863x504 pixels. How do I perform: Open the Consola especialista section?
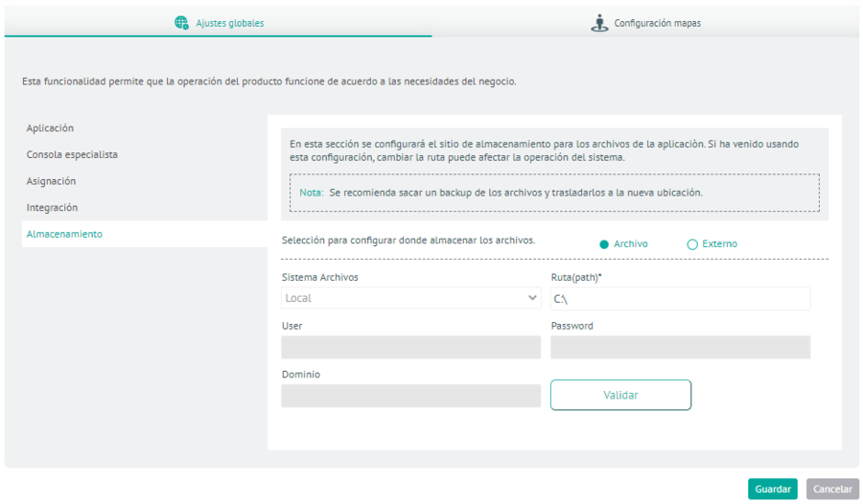(x=72, y=154)
